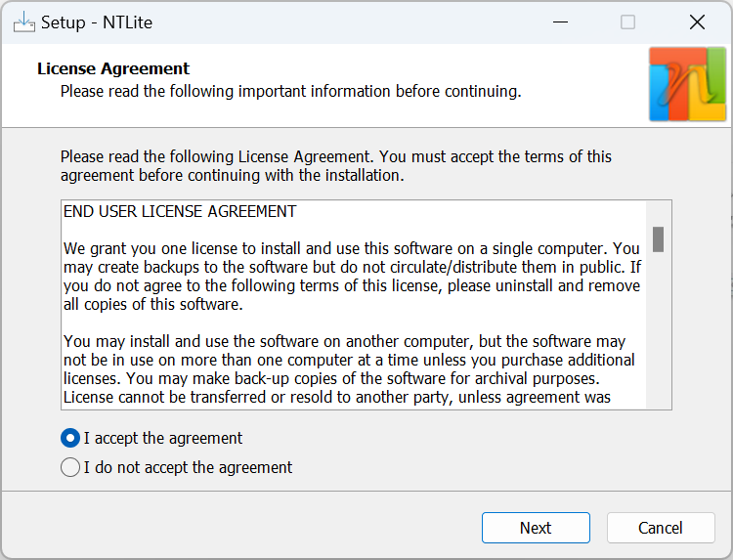This screenshot has height=560, width=733.
Task: Click the "Please read the following important information" subtitle
Action: pos(290,92)
